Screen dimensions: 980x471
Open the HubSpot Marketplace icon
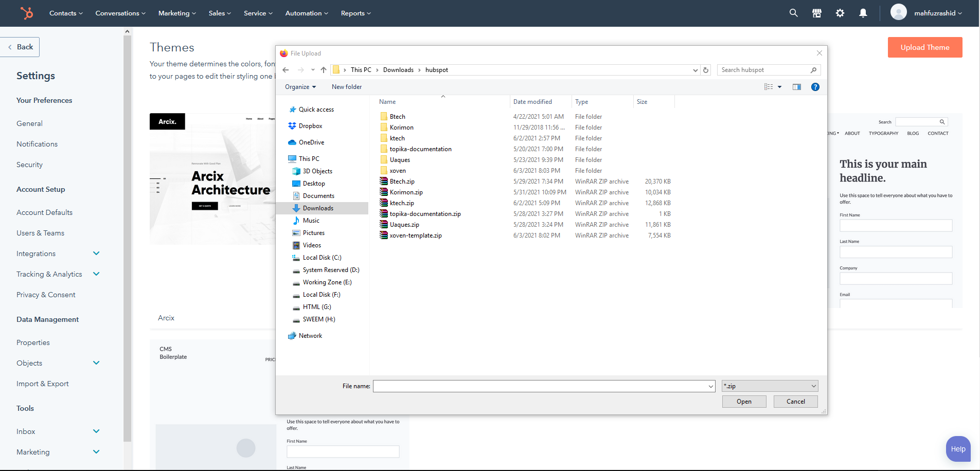pyautogui.click(x=816, y=13)
